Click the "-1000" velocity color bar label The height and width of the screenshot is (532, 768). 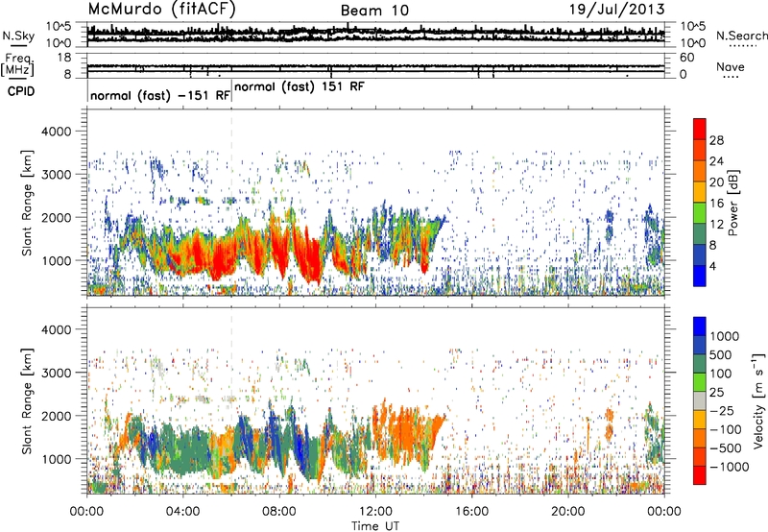point(729,467)
